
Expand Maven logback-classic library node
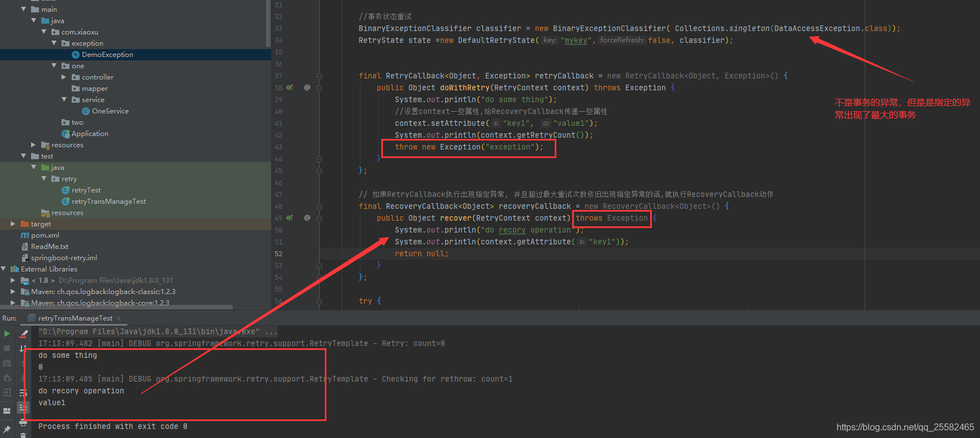point(13,292)
